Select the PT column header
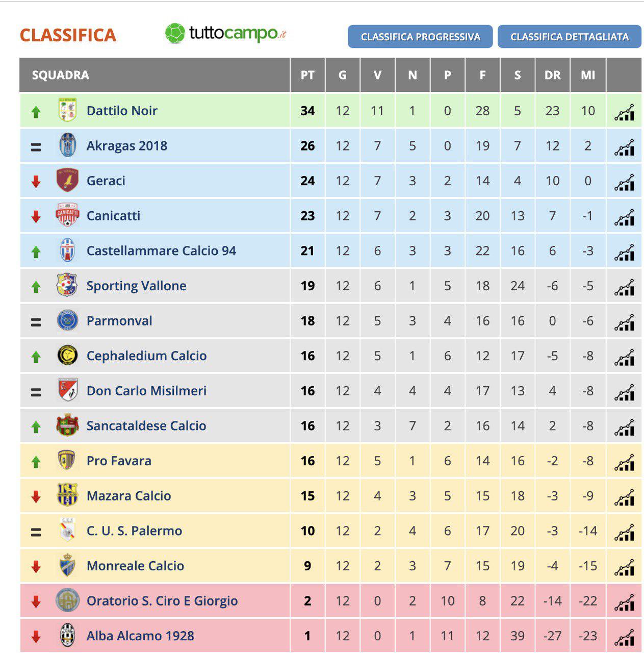Image resolution: width=644 pixels, height=653 pixels. pos(307,75)
